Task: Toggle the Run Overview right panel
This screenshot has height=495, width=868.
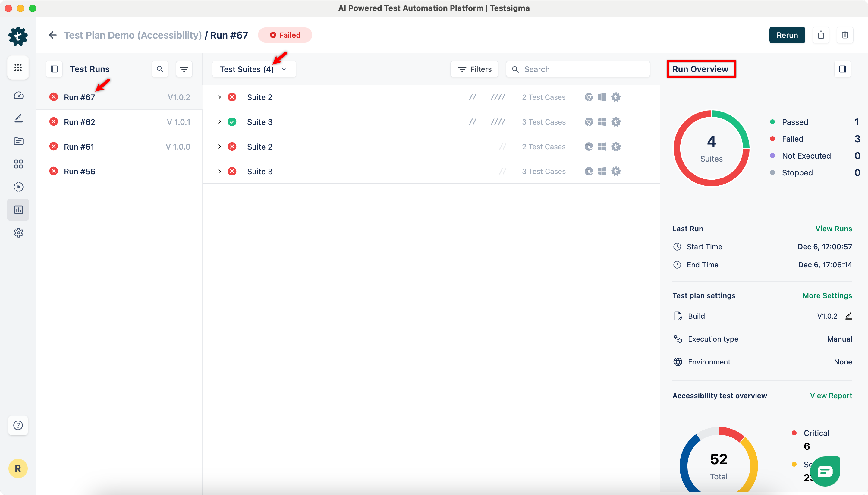Action: [x=842, y=69]
